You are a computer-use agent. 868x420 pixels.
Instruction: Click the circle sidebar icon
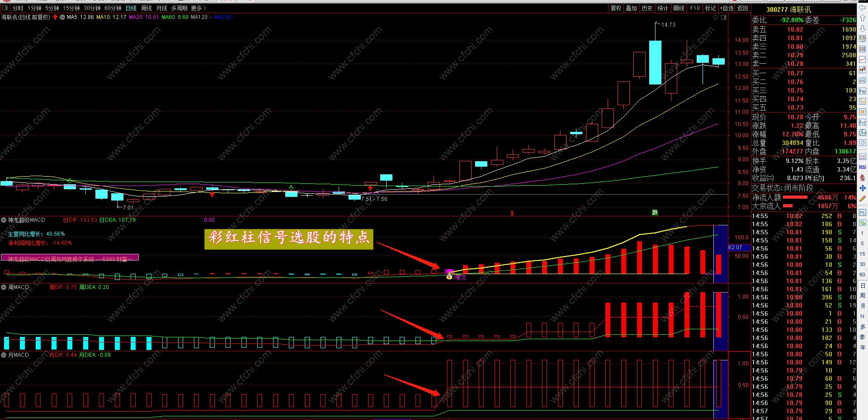click(863, 143)
